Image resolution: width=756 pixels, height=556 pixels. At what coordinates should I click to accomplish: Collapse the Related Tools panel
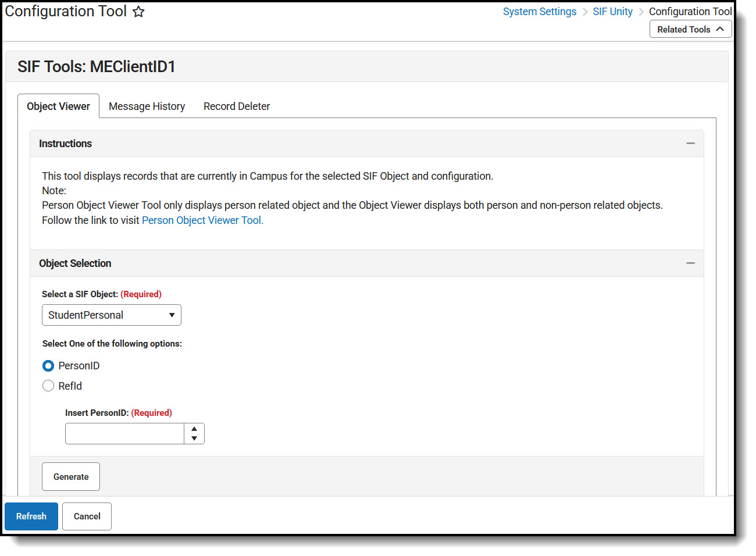[x=690, y=28]
